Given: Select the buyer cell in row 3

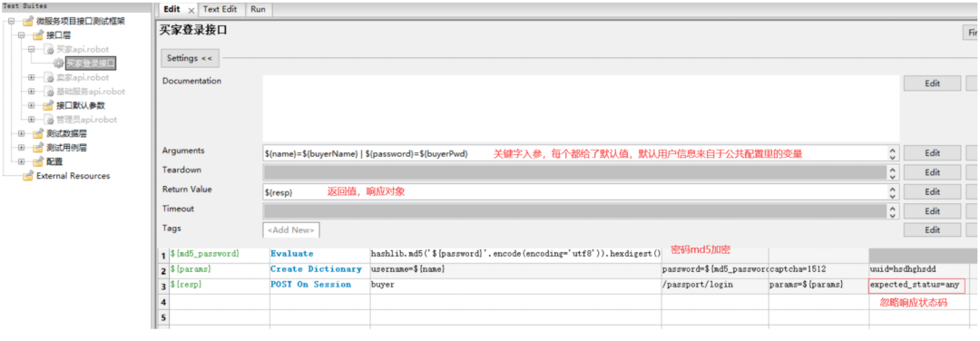Looking at the screenshot, I should (515, 286).
